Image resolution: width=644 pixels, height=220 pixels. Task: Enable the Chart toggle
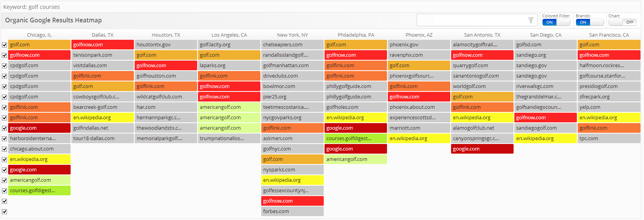[x=623, y=22]
